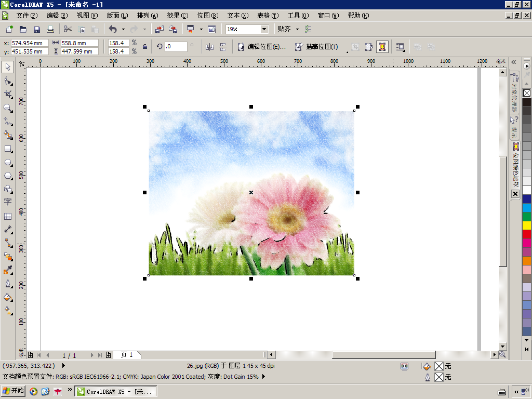Image resolution: width=532 pixels, height=399 pixels.
Task: Open the undo history dropdown arrow
Action: click(x=123, y=29)
